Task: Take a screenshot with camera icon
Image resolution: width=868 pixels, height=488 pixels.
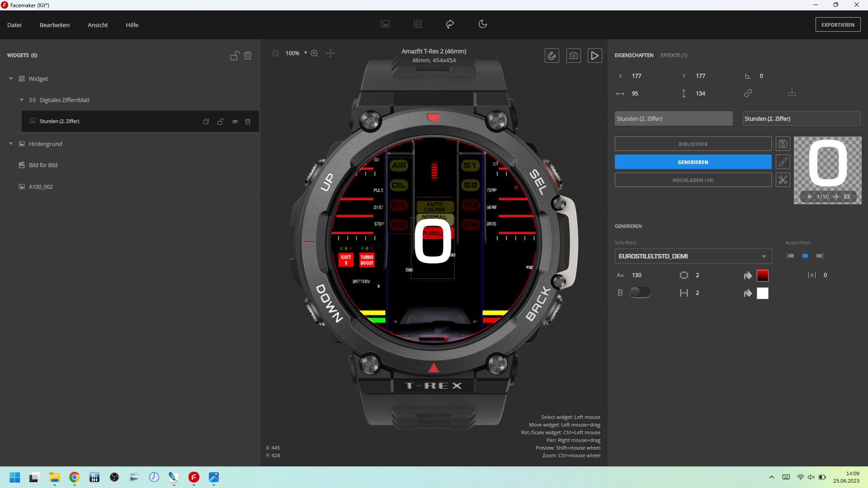Action: click(573, 56)
